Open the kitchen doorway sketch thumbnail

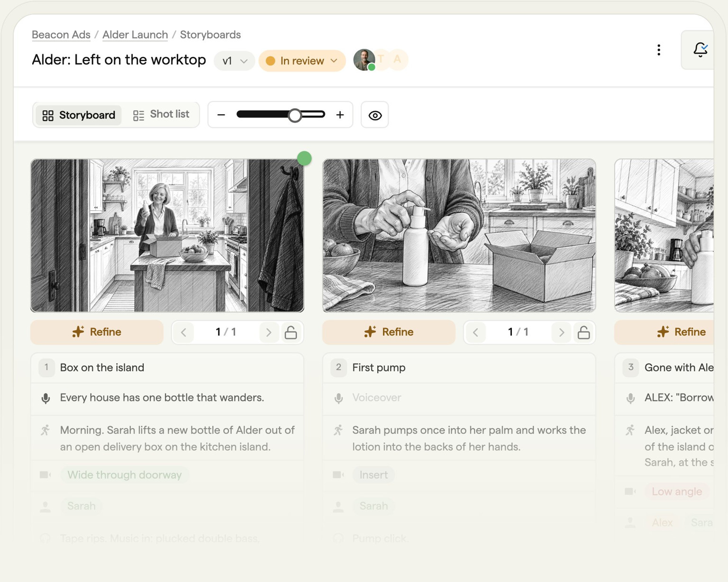point(167,236)
